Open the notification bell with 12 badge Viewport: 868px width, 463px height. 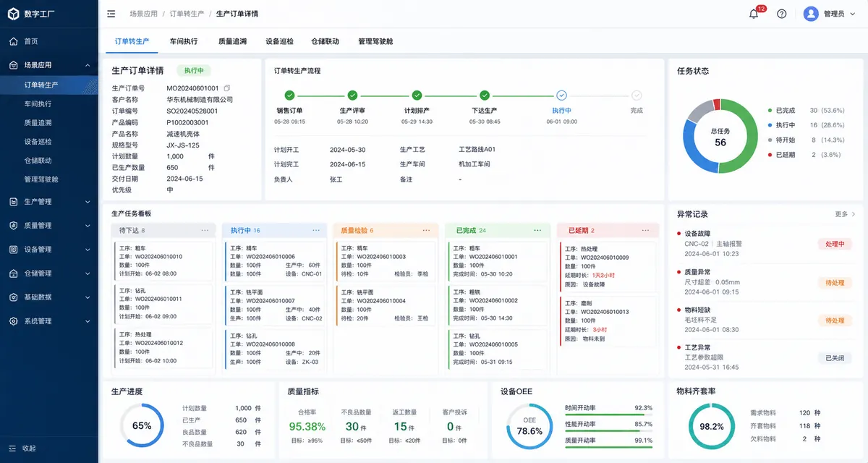coord(754,14)
